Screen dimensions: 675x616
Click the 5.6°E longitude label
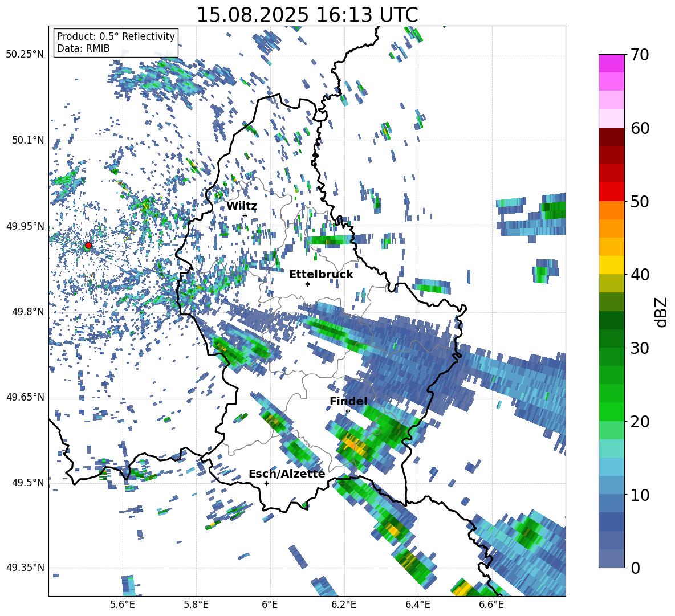[123, 605]
